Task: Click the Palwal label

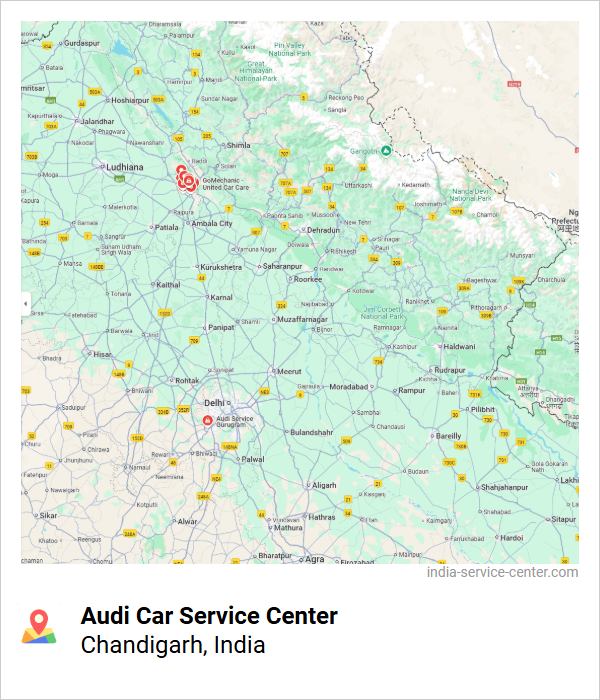Action: click(253, 459)
